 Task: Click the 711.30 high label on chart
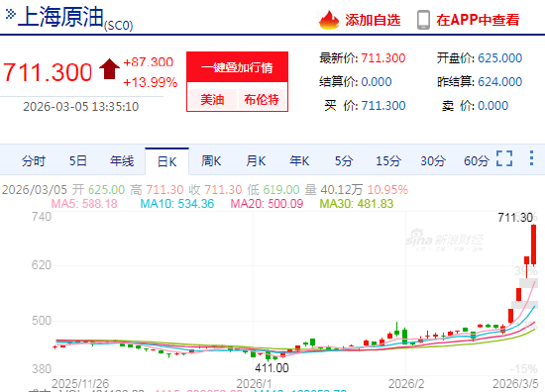515,218
